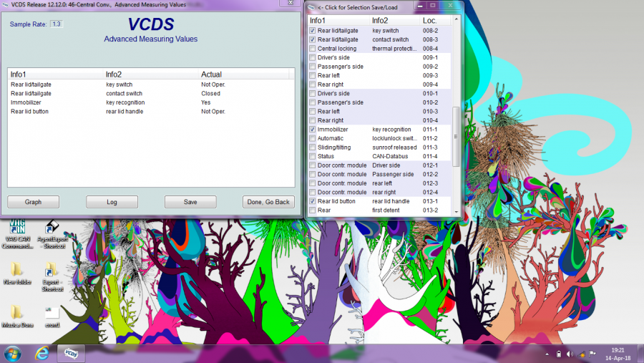Uncheck Rear lid/tailgate key switch 008-2
644x363 pixels.
click(312, 31)
